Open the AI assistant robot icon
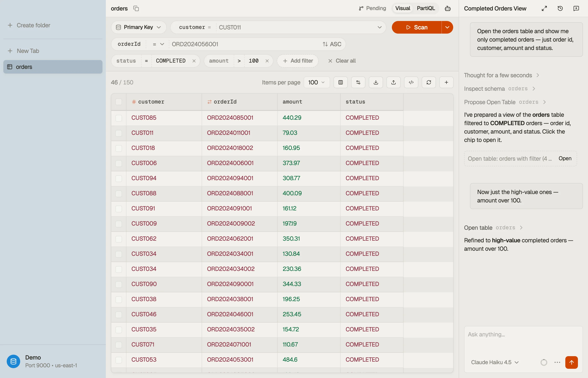 pos(447,9)
